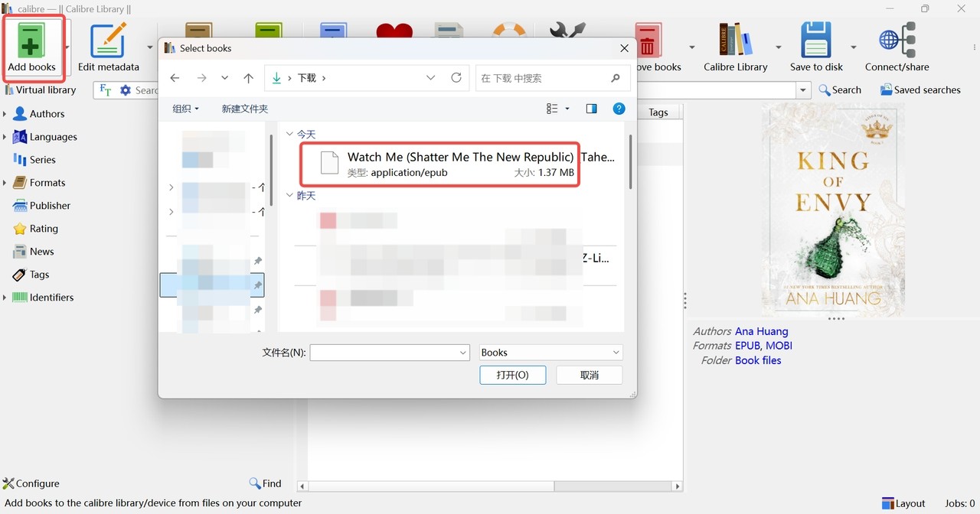Collapse the 昨天 file group
980x514 pixels.
pos(289,196)
